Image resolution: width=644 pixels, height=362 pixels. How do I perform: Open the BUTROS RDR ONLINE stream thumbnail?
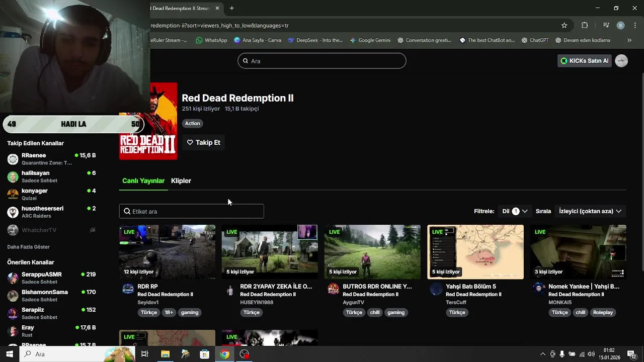click(372, 252)
